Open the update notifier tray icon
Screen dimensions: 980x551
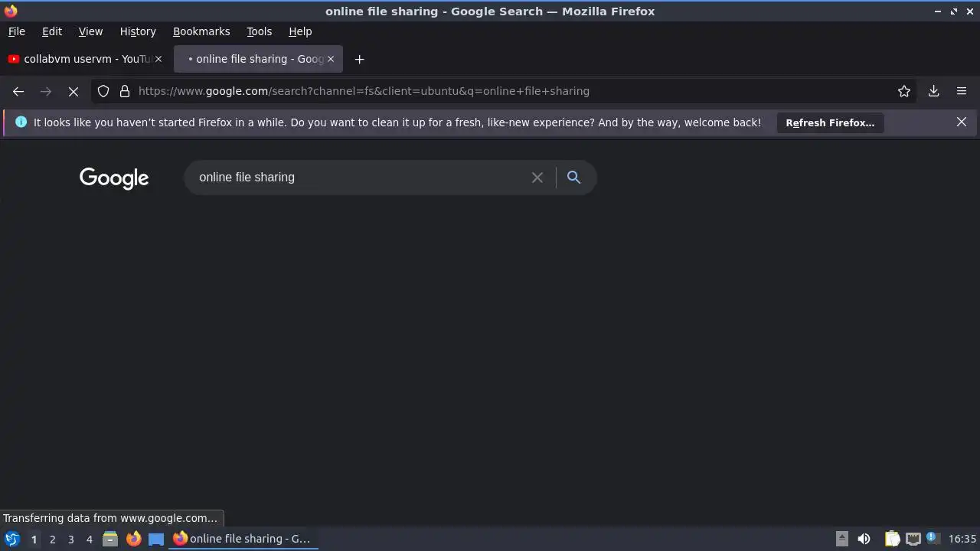point(933,538)
